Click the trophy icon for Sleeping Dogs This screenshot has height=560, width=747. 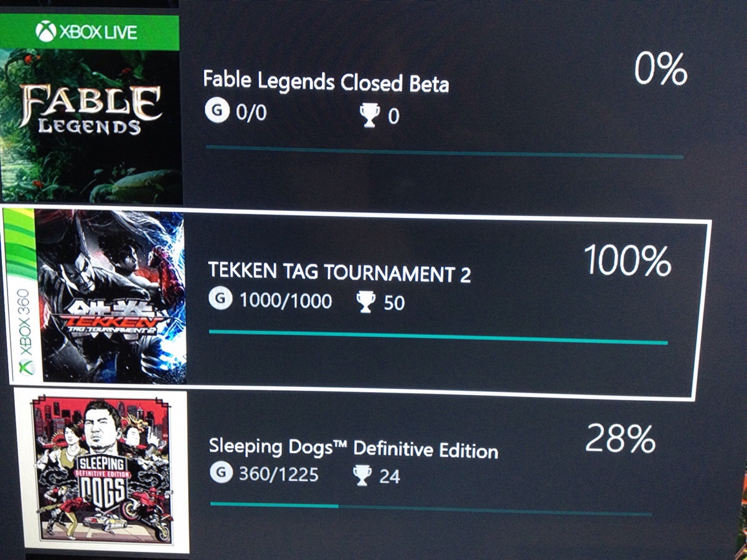(361, 476)
